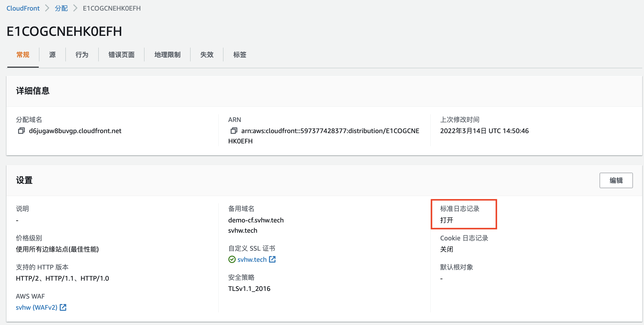Select the 常规 tab
This screenshot has width=644, height=325.
(23, 55)
